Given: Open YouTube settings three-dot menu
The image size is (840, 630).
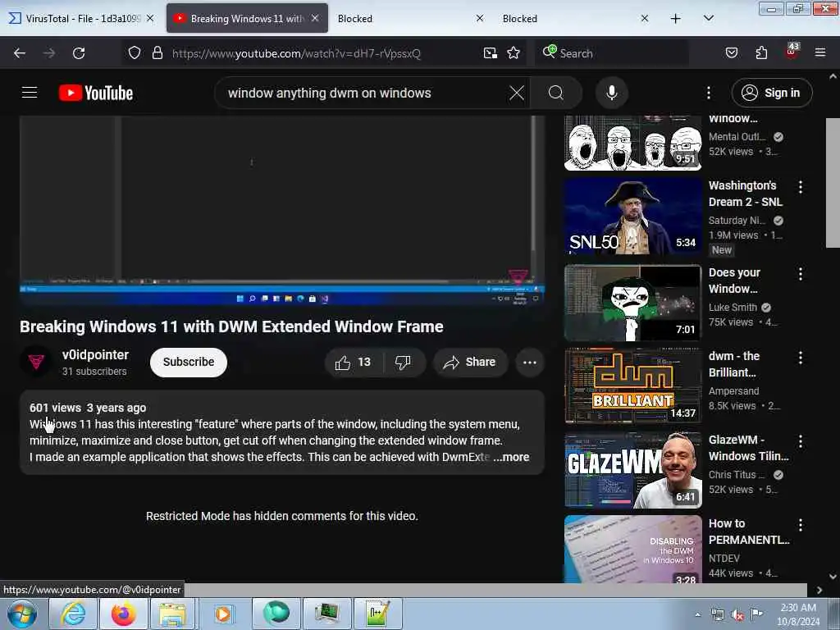Looking at the screenshot, I should click(708, 93).
